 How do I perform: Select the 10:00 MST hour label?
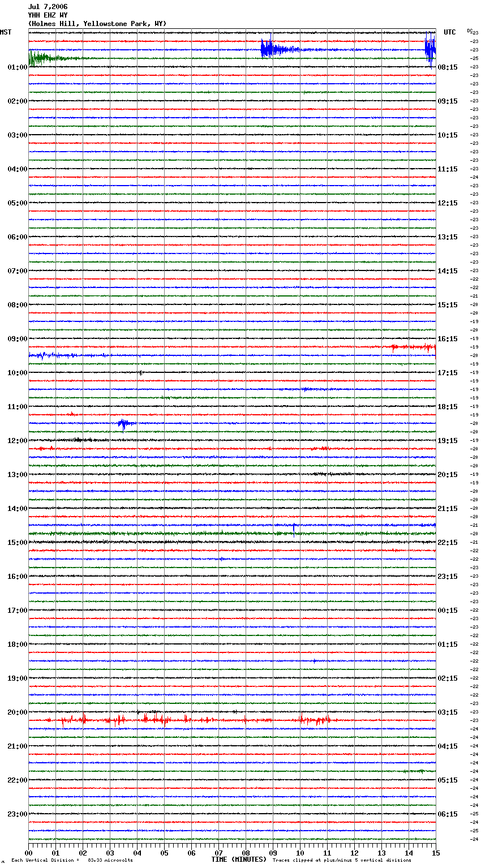18,373
